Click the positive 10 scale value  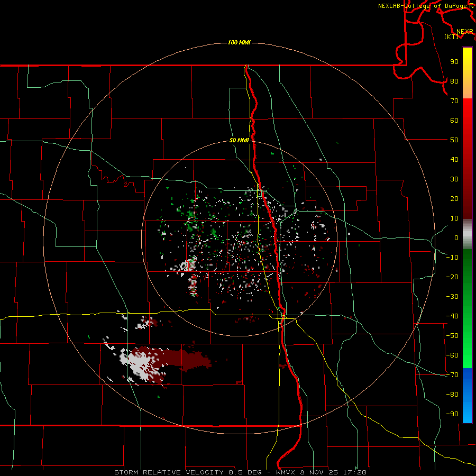click(454, 218)
